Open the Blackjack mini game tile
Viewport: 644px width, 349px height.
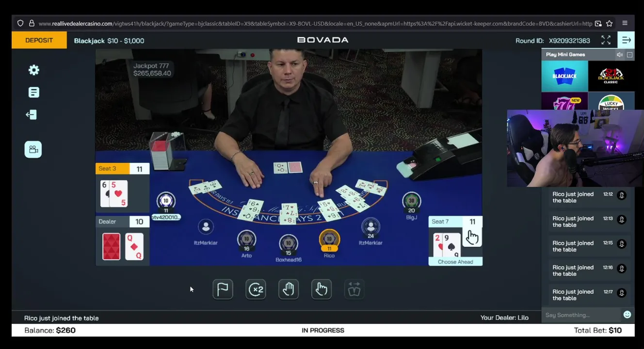point(564,76)
